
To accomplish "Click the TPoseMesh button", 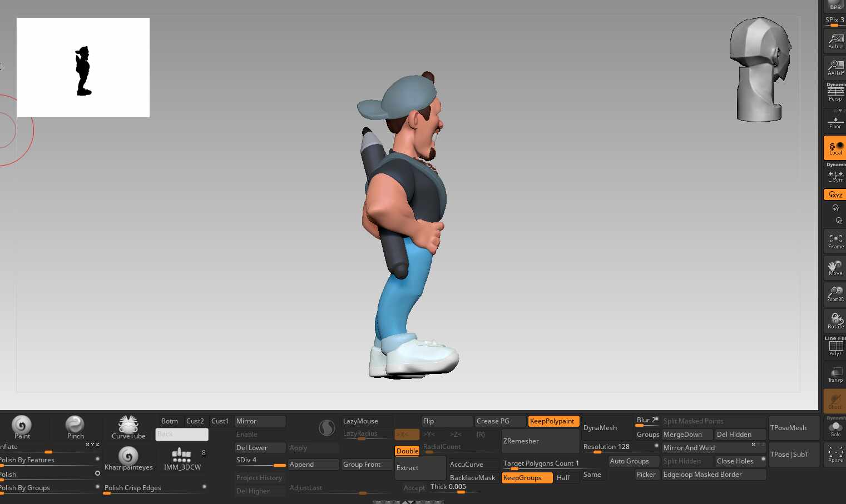I will pyautogui.click(x=794, y=428).
